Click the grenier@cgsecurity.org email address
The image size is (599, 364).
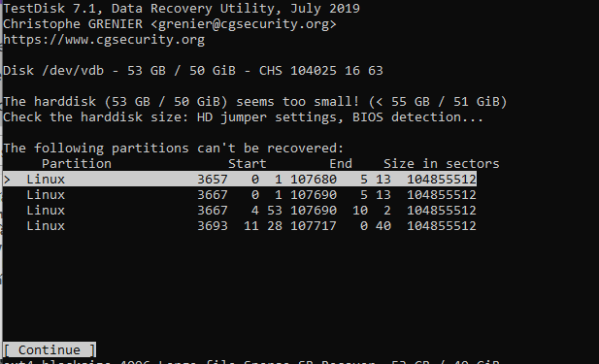(x=244, y=24)
